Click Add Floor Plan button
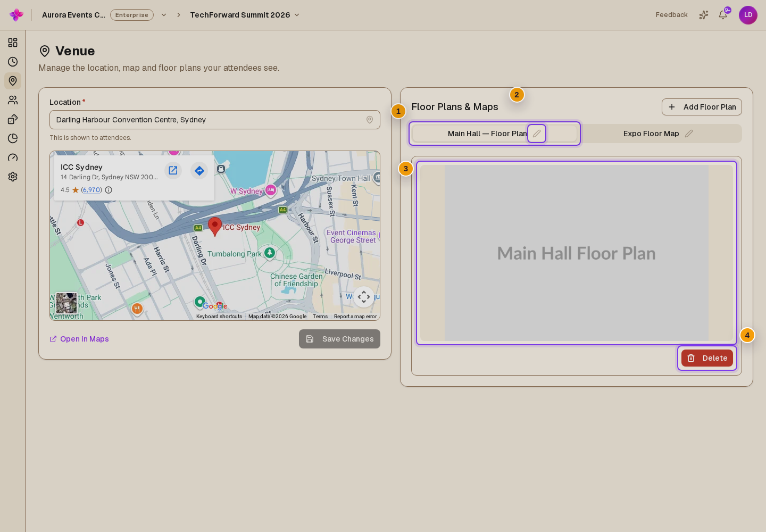 [x=702, y=107]
